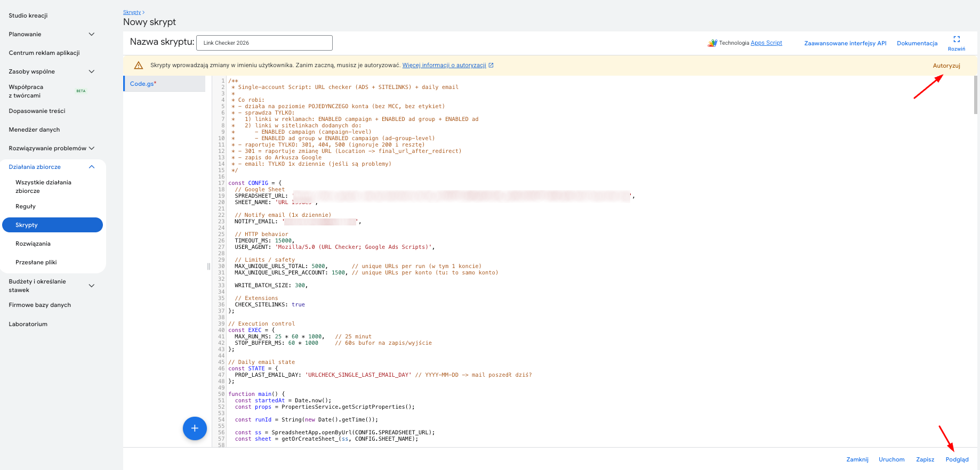Open the Dokumentacja link
Image resolution: width=980 pixels, height=470 pixels.
pyautogui.click(x=917, y=43)
